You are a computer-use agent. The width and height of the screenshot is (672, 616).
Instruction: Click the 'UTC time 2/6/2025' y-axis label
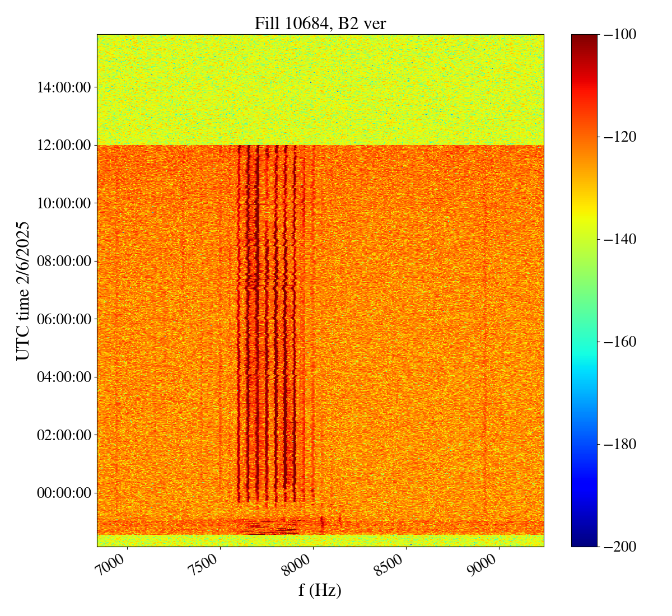(x=22, y=290)
